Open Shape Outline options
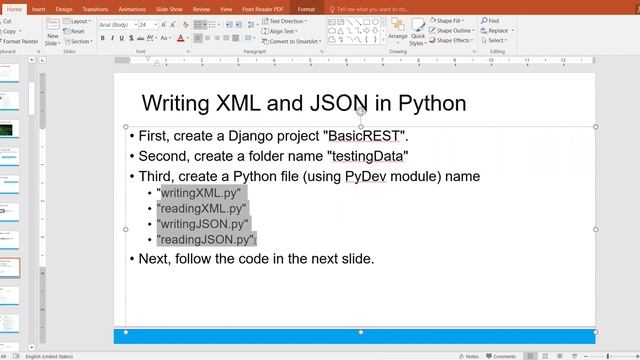640x360 pixels. point(452,31)
